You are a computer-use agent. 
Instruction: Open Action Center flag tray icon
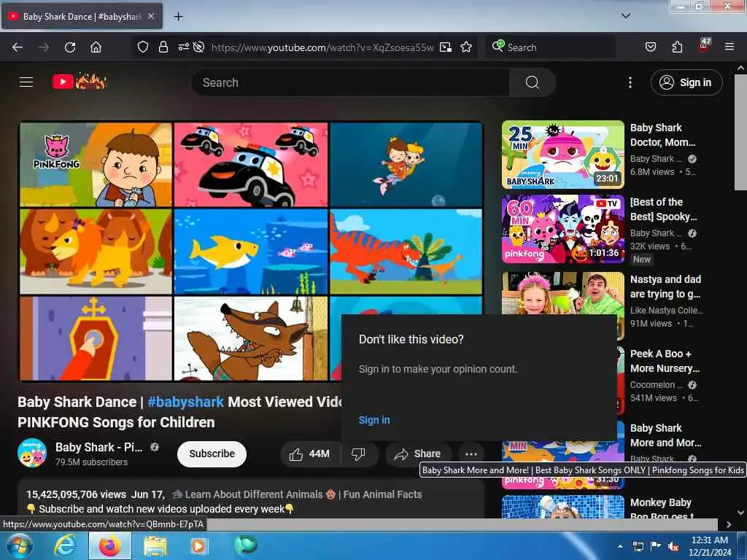click(656, 545)
